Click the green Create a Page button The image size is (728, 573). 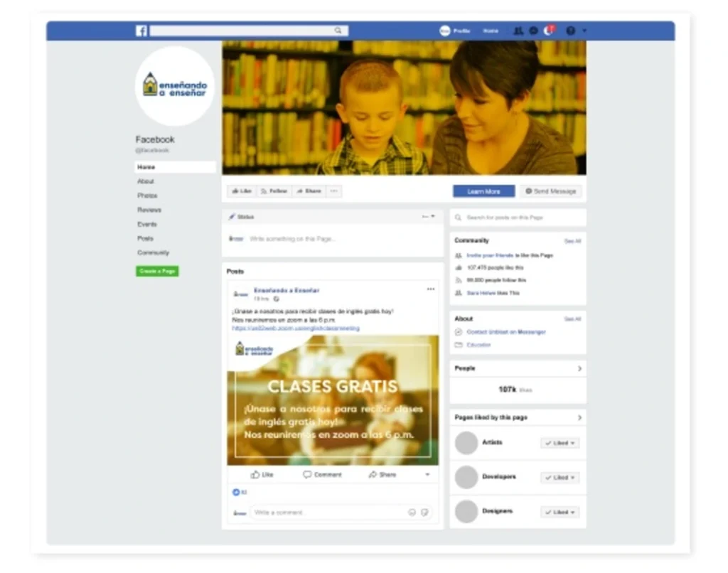coord(157,271)
